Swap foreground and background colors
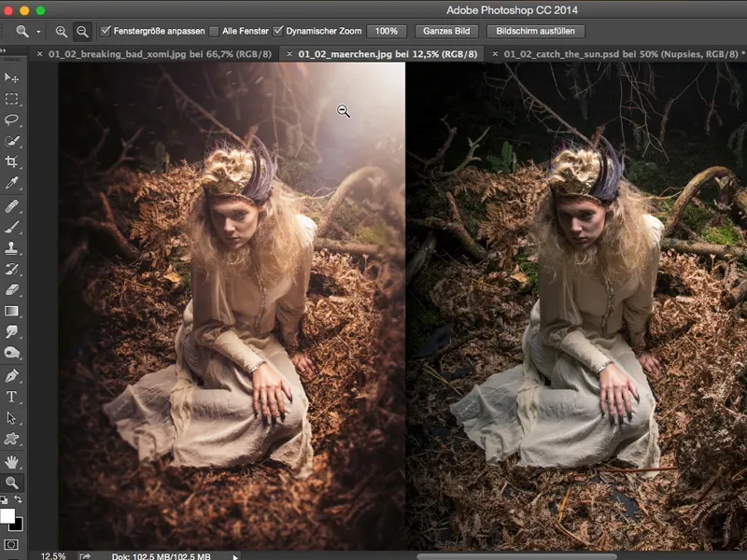Image resolution: width=747 pixels, height=560 pixels. tap(18, 499)
